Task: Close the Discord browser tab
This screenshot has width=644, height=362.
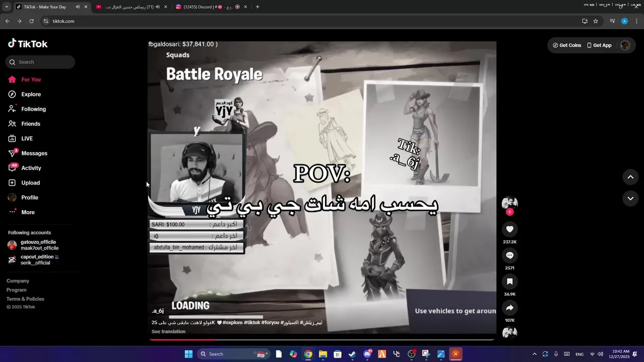Action: [x=246, y=7]
